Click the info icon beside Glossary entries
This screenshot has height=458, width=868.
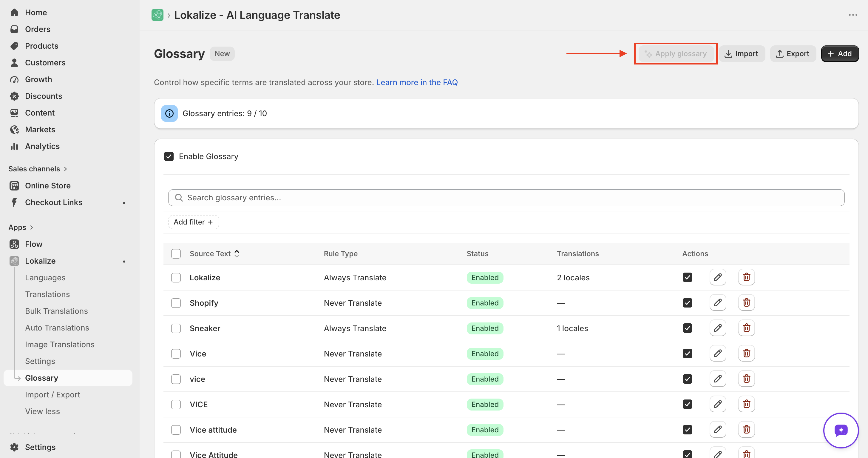[x=169, y=113]
